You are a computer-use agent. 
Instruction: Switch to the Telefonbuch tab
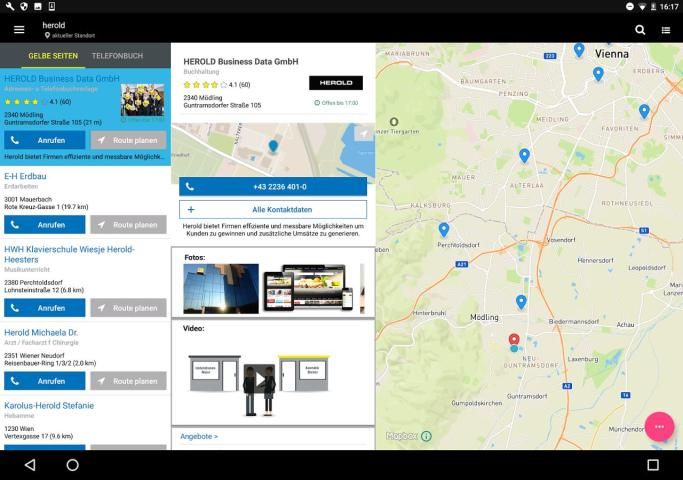(117, 56)
